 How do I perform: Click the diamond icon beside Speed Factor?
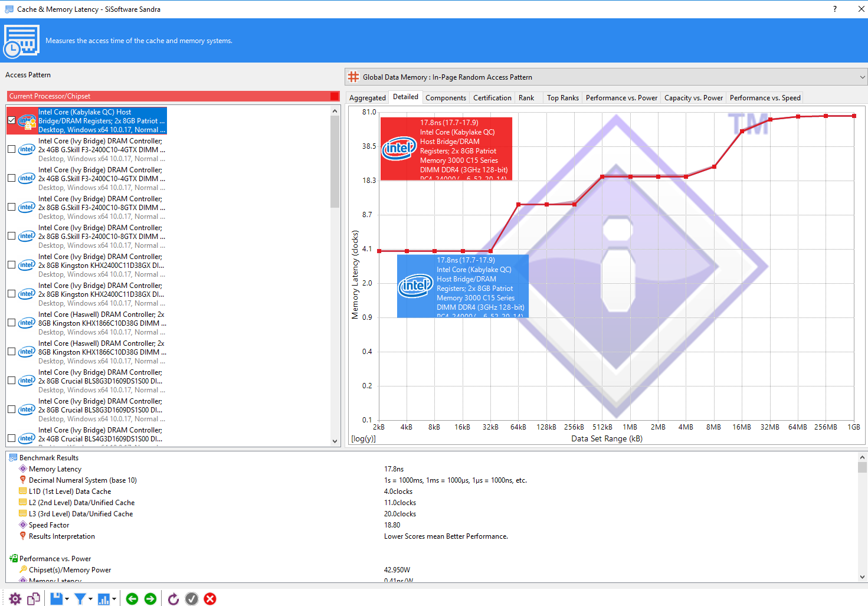(23, 525)
